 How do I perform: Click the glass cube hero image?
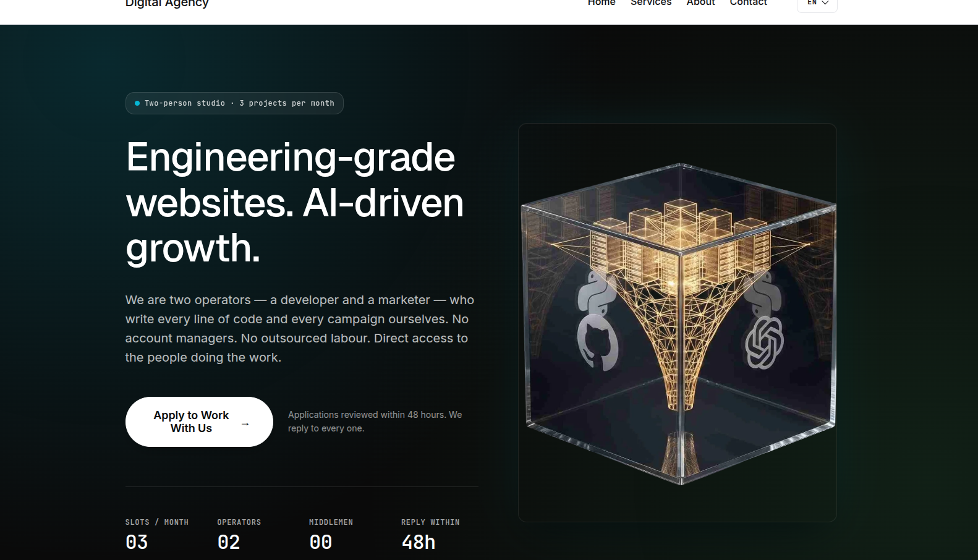point(678,323)
